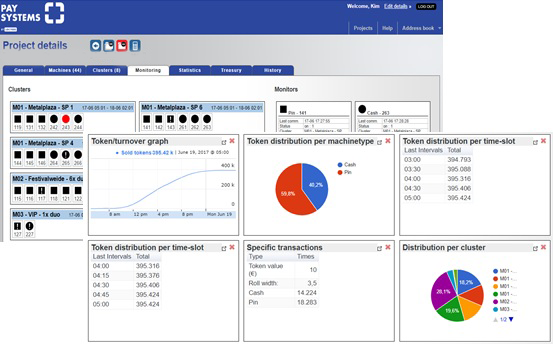Close the Token distribution per machinetype widget

(x=388, y=141)
